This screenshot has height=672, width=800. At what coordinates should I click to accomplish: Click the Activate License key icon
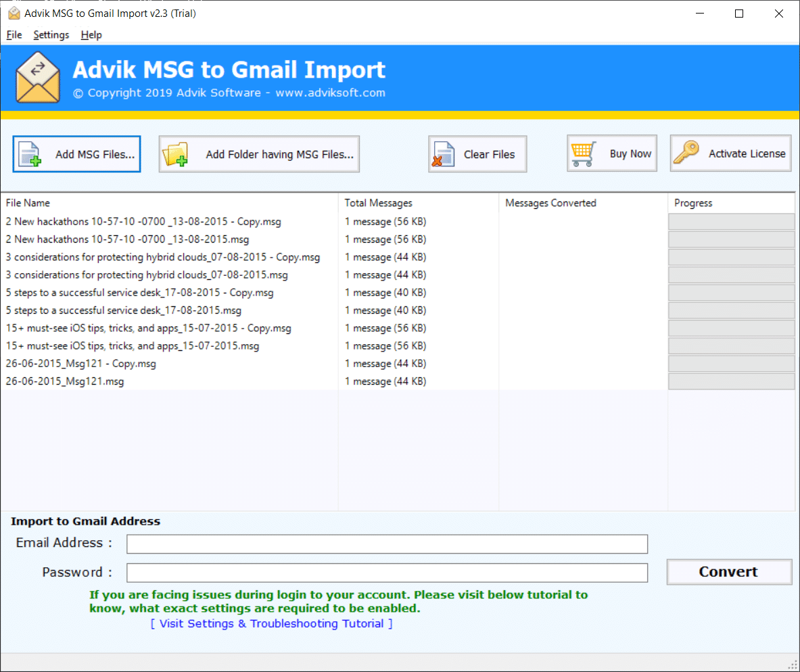(686, 153)
